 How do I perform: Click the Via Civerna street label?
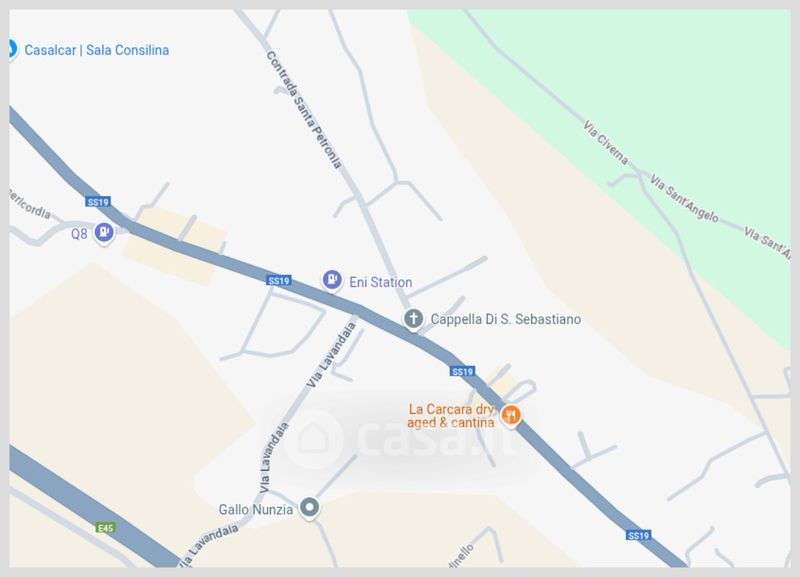click(x=606, y=143)
